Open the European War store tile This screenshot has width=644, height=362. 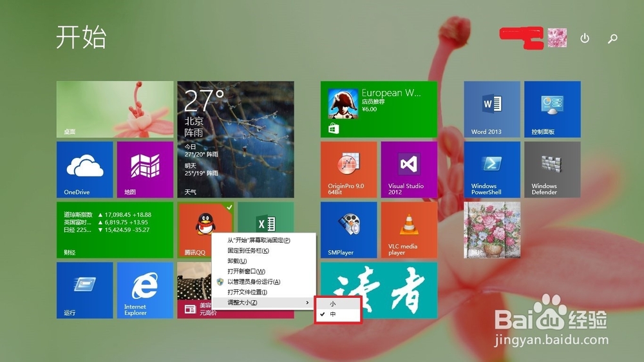click(x=379, y=110)
